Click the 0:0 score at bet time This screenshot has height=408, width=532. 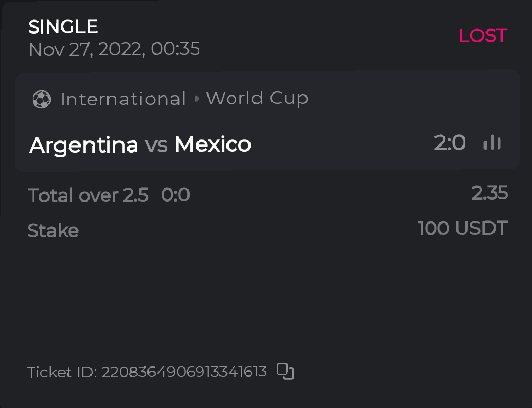click(x=175, y=196)
